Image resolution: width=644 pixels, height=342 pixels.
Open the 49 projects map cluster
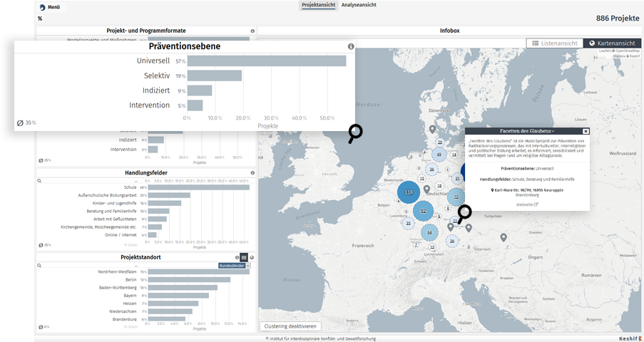pos(439,155)
